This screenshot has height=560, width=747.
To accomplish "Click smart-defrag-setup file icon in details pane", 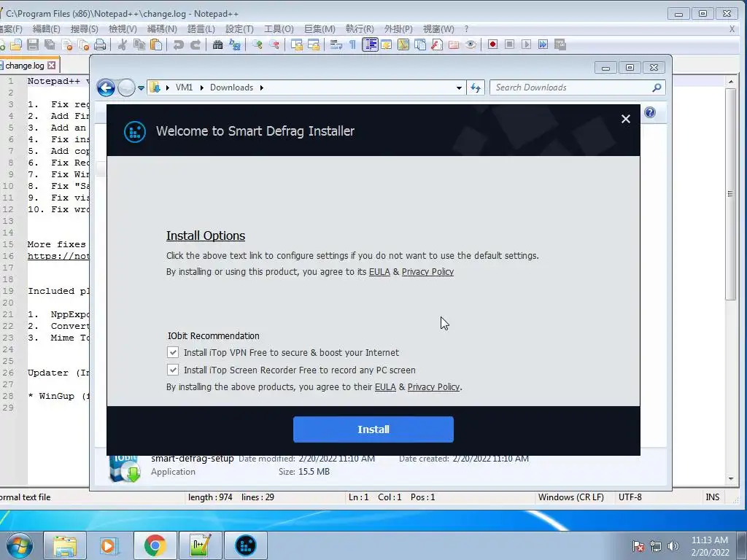I will (x=124, y=469).
